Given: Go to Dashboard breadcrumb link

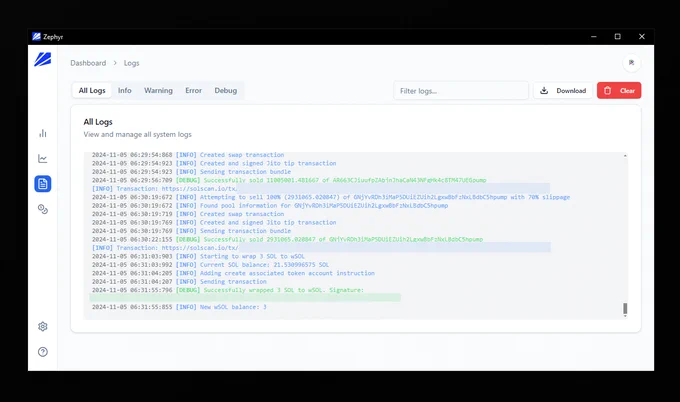Looking at the screenshot, I should point(88,63).
